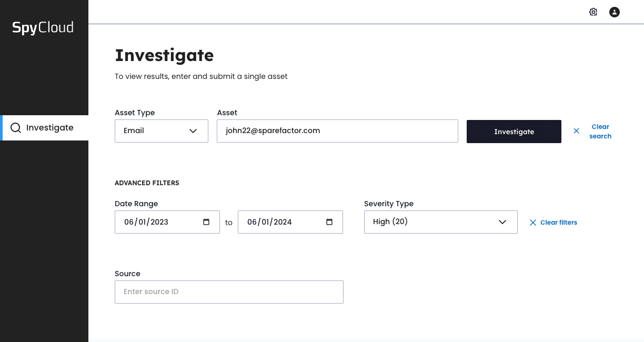Viewport: 644px width, 342px height.
Task: Click the X icon beside Clear filters
Action: tap(532, 222)
